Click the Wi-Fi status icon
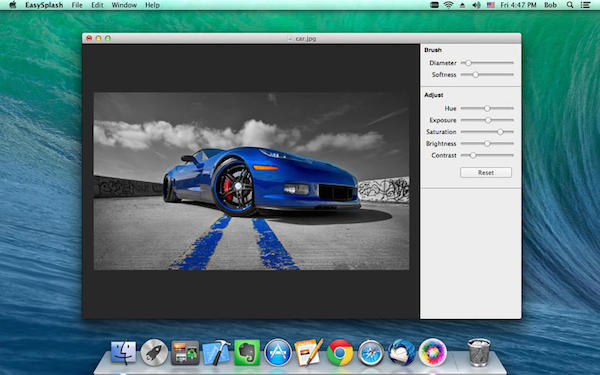The image size is (600, 375). click(448, 5)
